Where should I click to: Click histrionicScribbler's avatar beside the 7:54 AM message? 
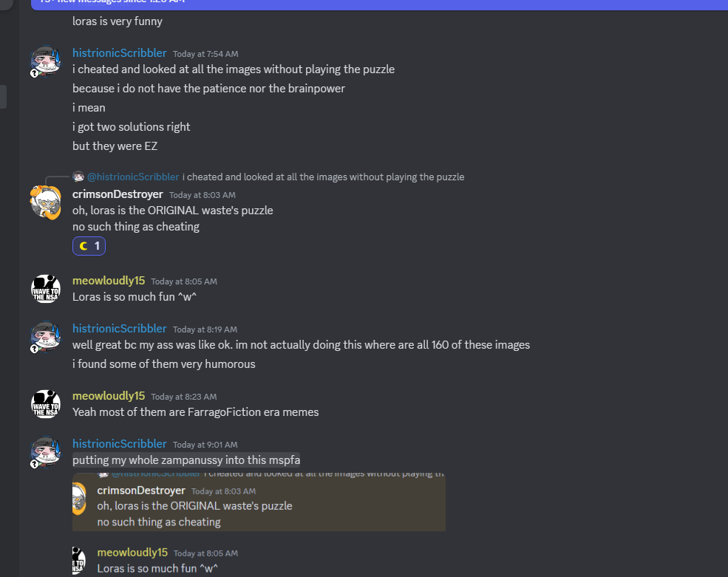click(45, 62)
